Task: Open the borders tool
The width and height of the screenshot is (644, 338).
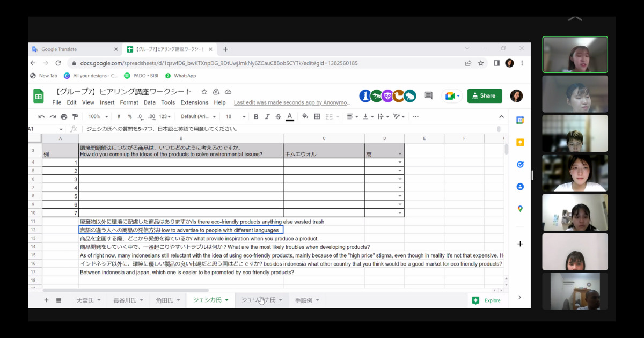Action: coord(317,116)
